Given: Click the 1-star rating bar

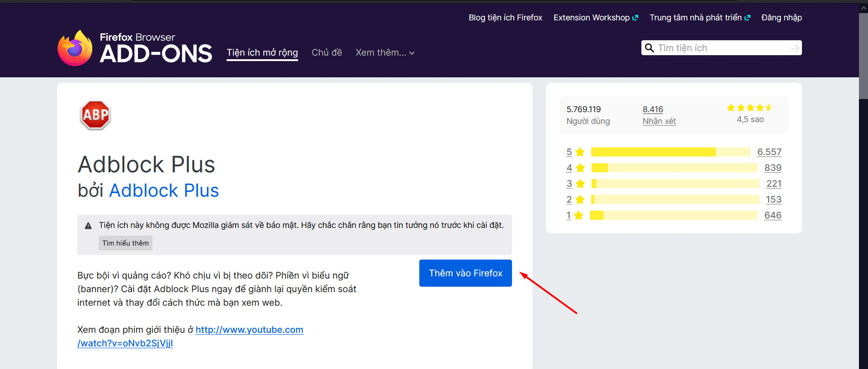Looking at the screenshot, I should [674, 215].
